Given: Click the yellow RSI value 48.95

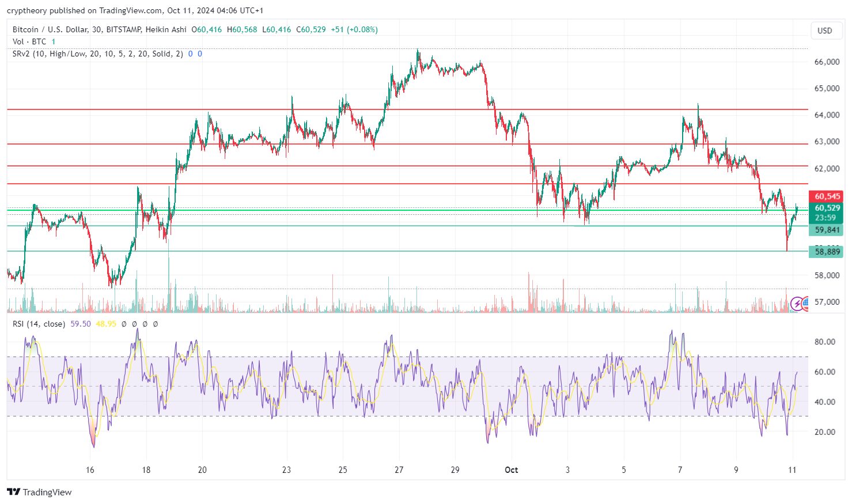Looking at the screenshot, I should pos(106,324).
